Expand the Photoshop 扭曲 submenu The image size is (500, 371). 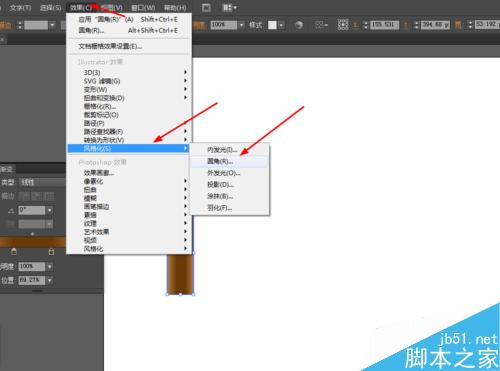(x=129, y=190)
